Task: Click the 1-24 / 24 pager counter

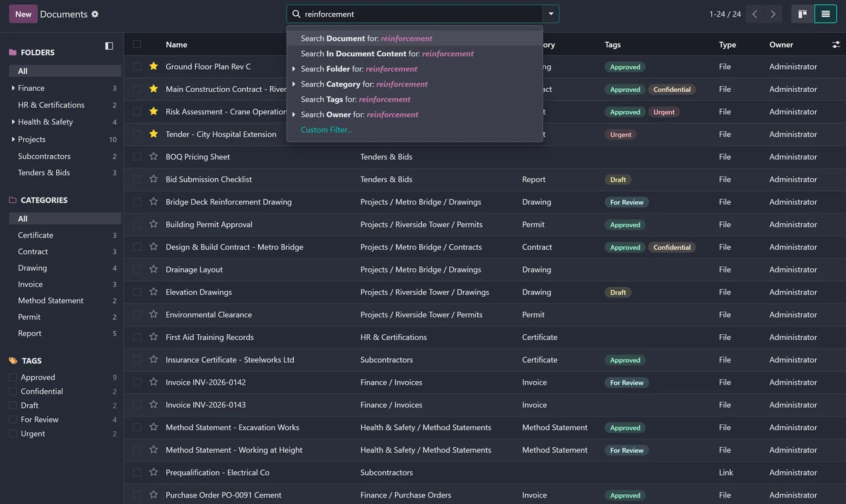Action: 725,14
